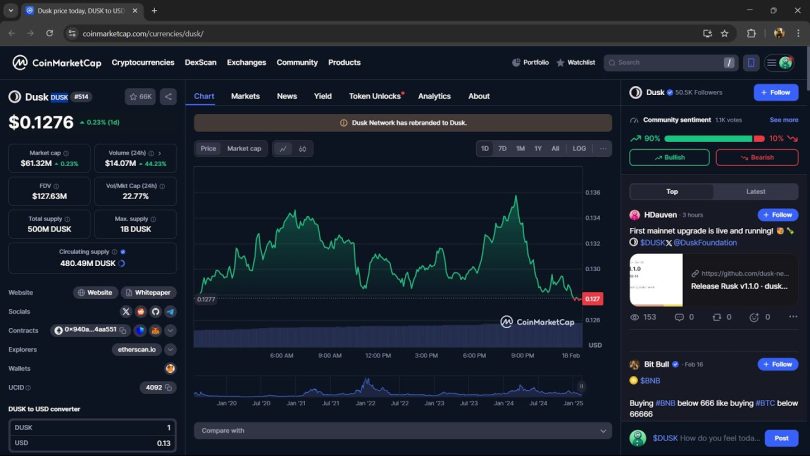Open the Token Unlocks tab
810x456 pixels.
pos(375,96)
